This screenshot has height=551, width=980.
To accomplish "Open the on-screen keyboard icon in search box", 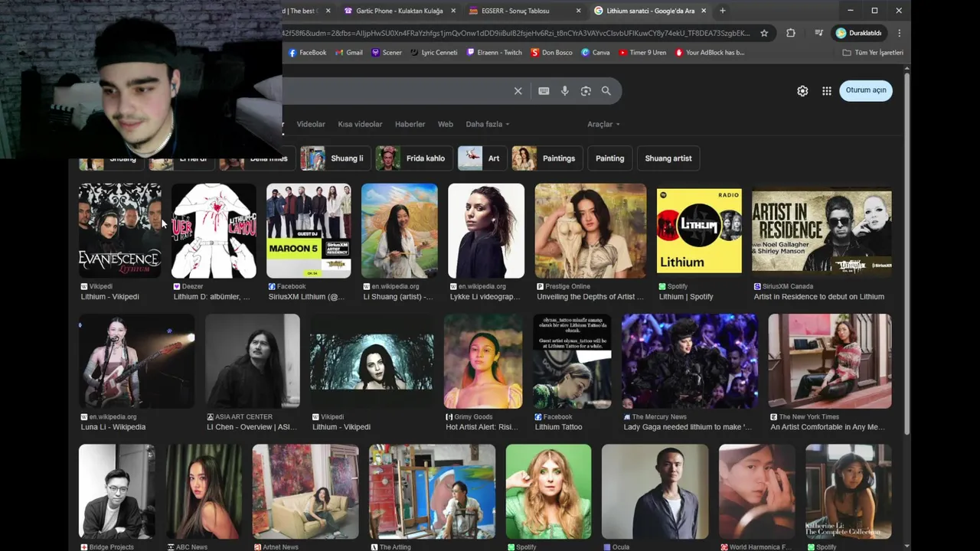I will pos(544,91).
